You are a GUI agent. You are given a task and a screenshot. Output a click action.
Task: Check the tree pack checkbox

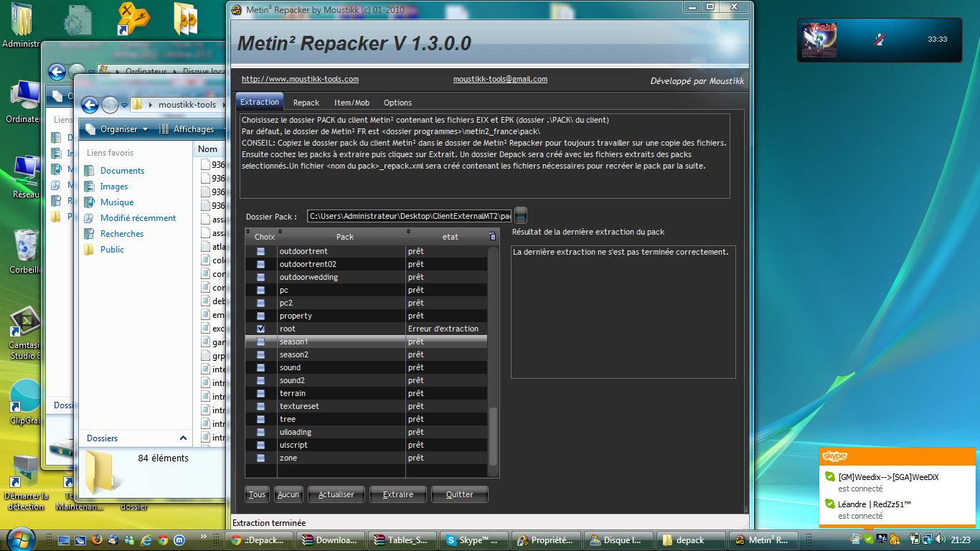click(260, 419)
